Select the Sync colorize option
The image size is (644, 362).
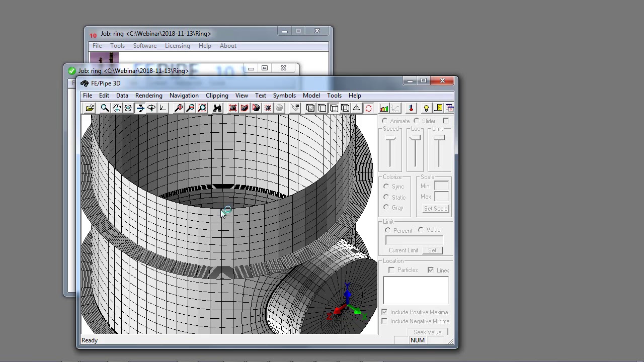tap(386, 187)
